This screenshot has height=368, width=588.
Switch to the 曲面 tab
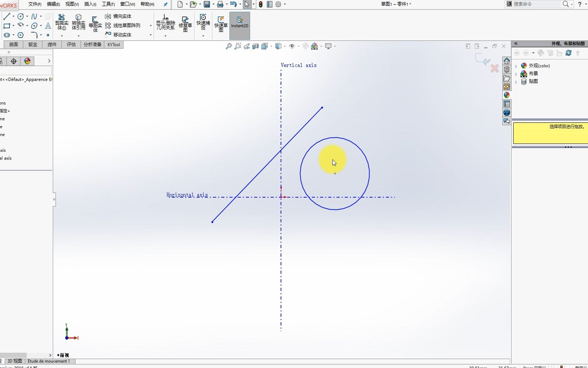14,45
